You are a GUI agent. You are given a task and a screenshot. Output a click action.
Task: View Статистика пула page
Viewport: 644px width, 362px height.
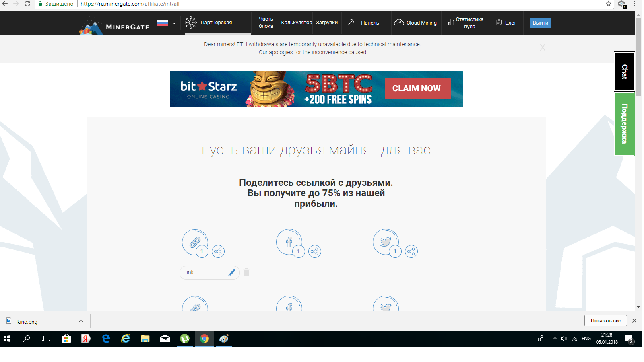pyautogui.click(x=466, y=23)
